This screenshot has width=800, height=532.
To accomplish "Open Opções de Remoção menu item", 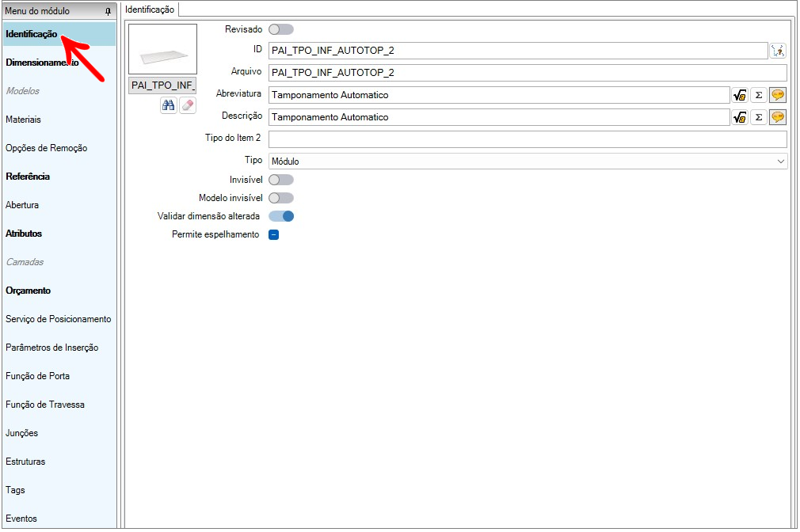I will click(x=59, y=148).
